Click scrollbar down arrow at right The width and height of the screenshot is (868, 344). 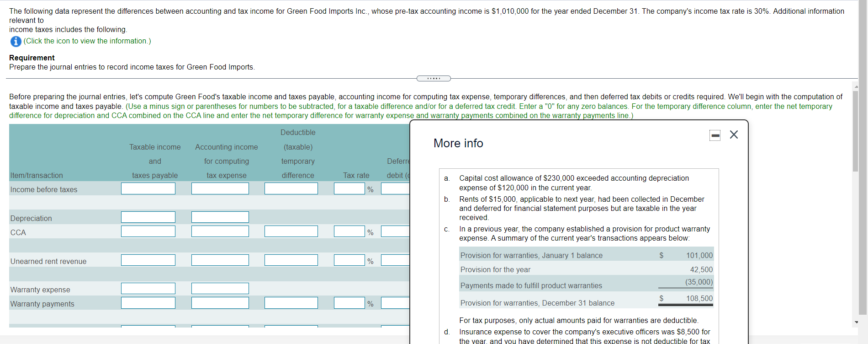click(x=856, y=322)
